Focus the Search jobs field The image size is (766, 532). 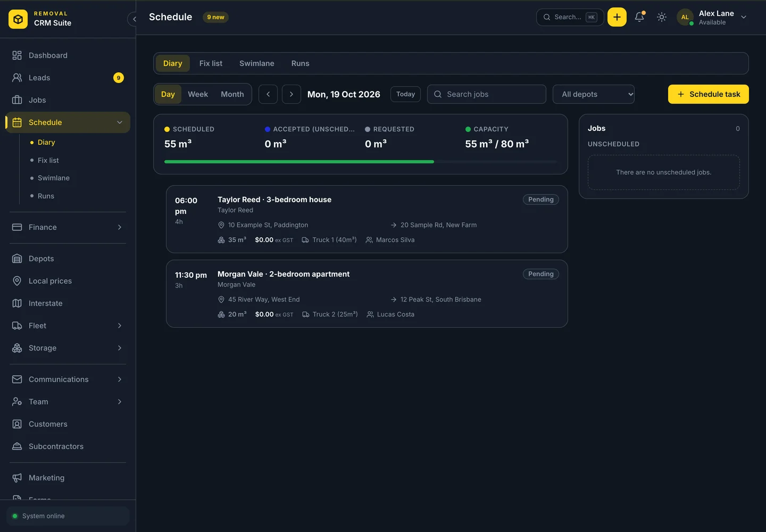(x=487, y=94)
